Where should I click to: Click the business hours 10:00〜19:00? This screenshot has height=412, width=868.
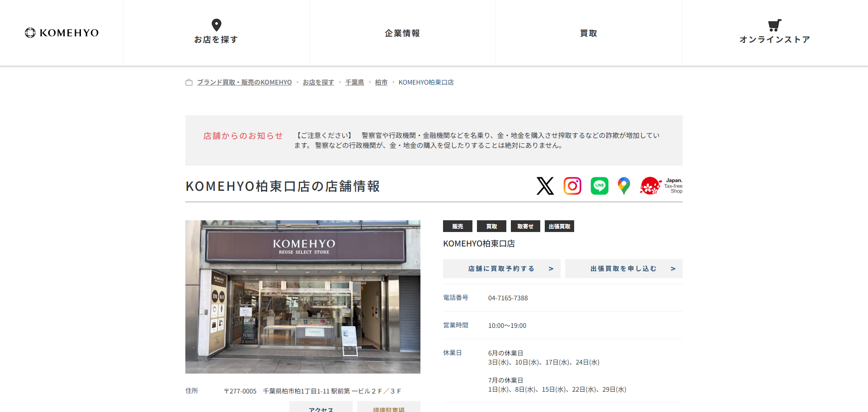tap(507, 326)
